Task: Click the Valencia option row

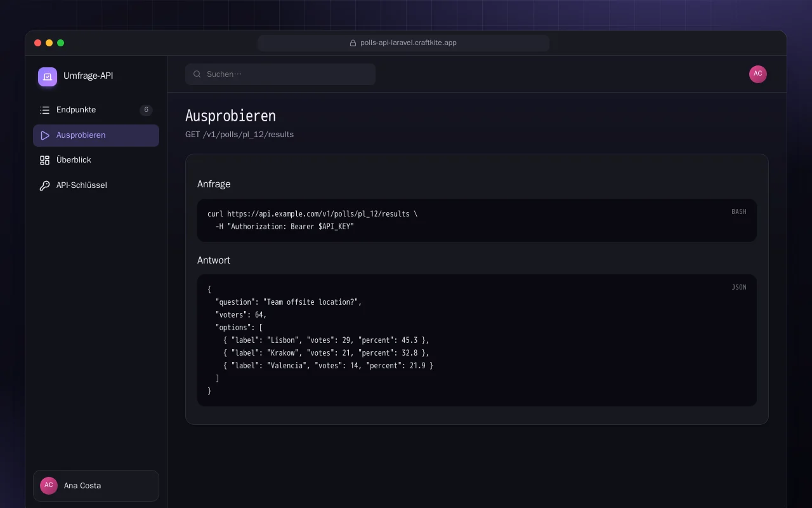Action: [328, 366]
